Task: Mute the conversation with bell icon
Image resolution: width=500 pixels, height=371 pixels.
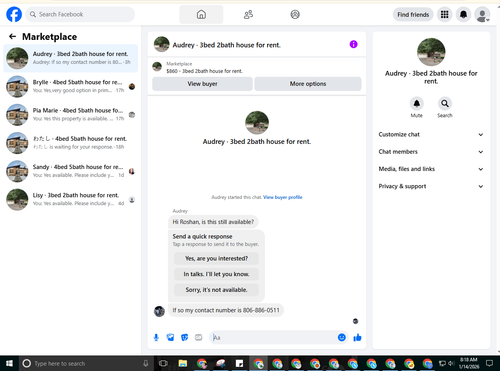Action: pos(417,103)
